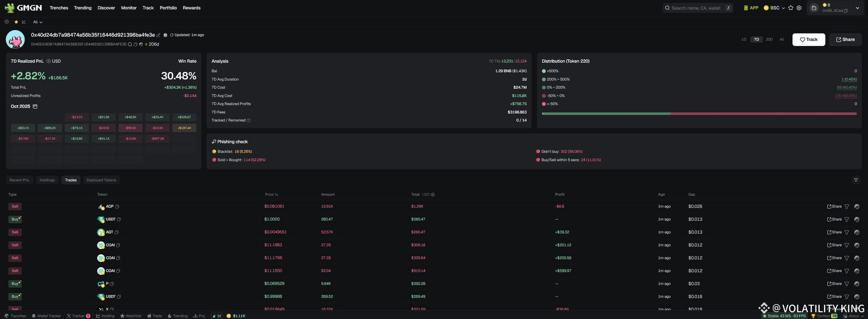Click the token distribution bar
868x319 pixels.
[x=699, y=114]
